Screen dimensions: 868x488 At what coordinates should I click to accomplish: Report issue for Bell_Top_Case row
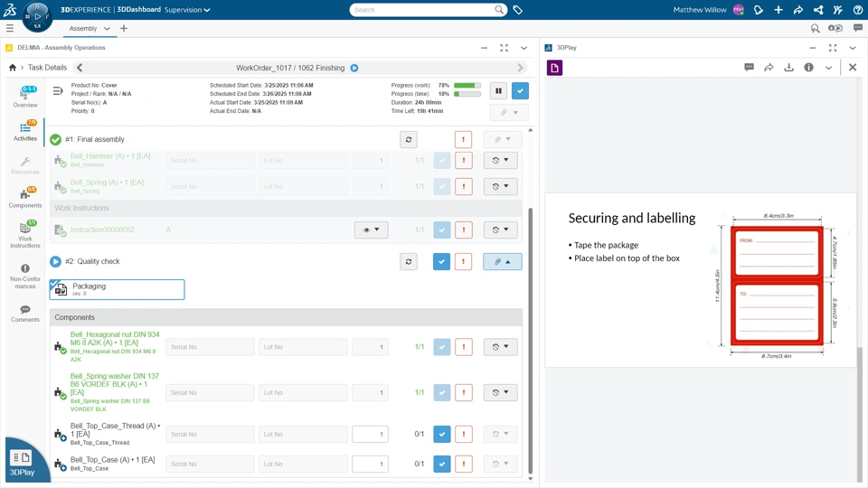tap(463, 464)
